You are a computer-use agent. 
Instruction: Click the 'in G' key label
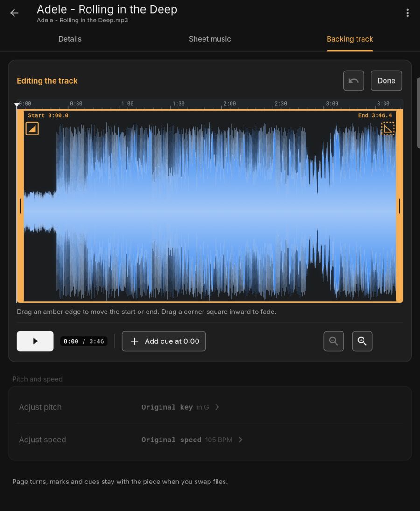203,407
